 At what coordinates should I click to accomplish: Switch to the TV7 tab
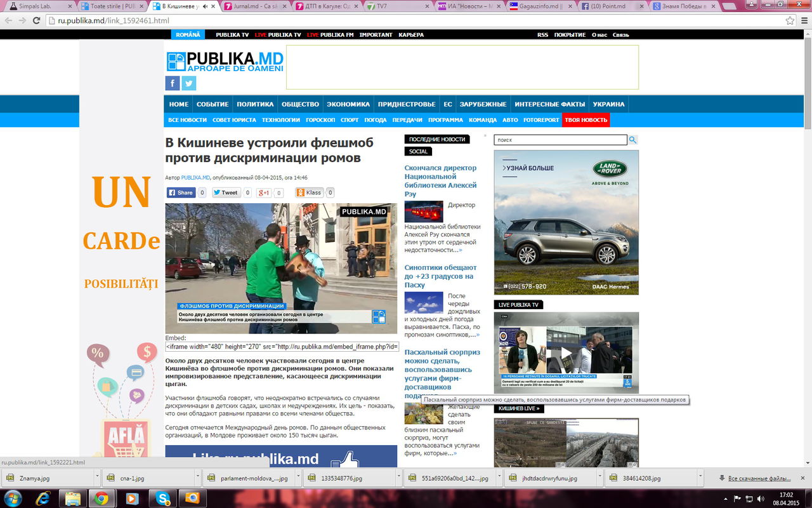(x=396, y=6)
